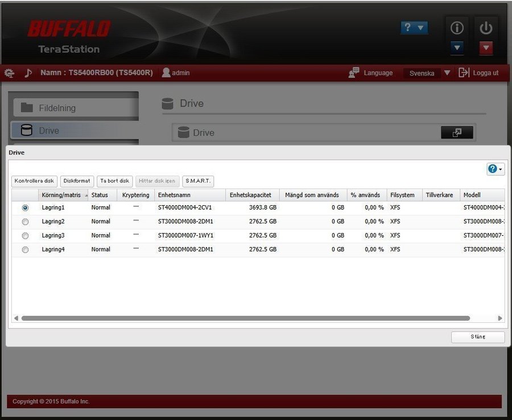Select the Lagring3 radio button
This screenshot has width=512, height=420.
coord(25,235)
